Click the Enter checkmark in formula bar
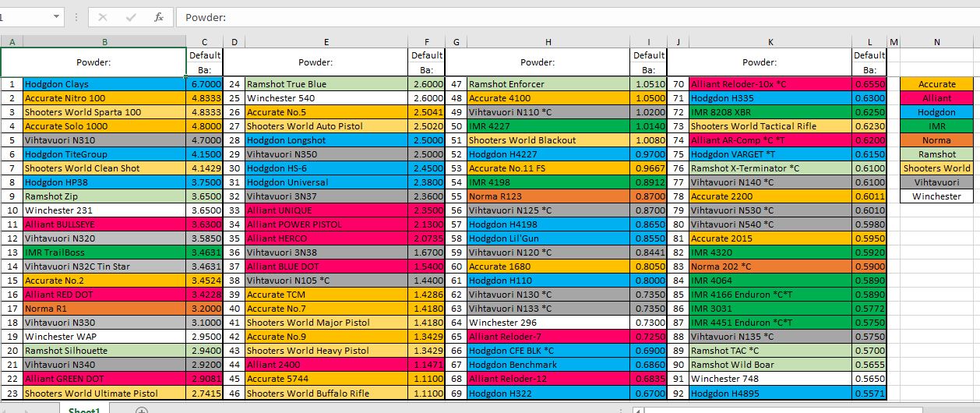The width and height of the screenshot is (980, 413). tap(131, 17)
